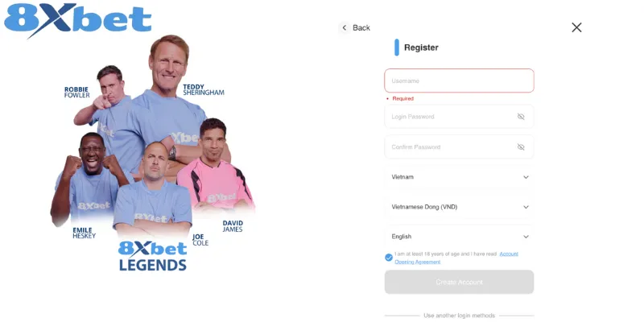This screenshot has width=644, height=322.
Task: Click the blue bar beside Register heading
Action: tap(397, 47)
